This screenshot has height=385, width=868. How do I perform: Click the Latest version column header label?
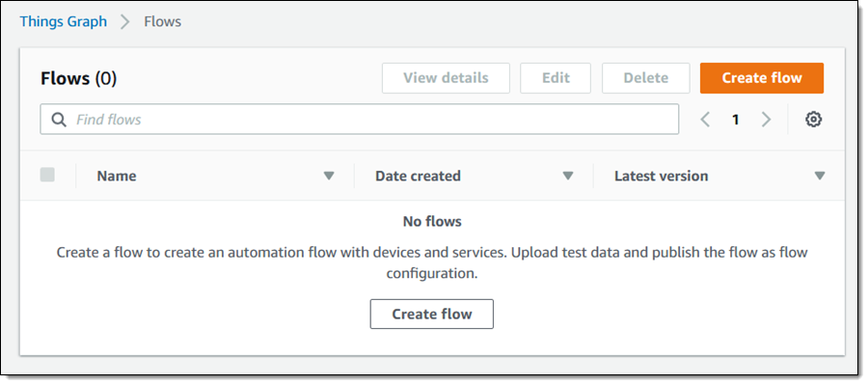tap(661, 177)
